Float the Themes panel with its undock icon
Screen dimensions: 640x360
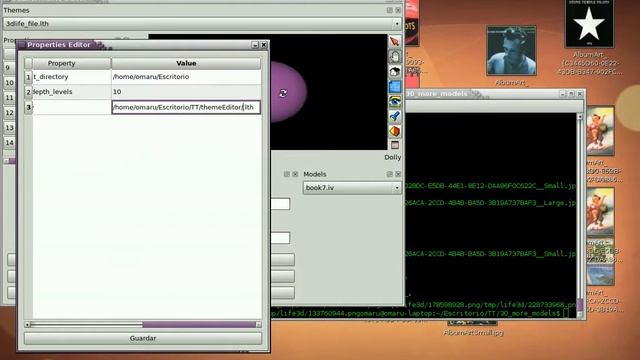(x=389, y=10)
